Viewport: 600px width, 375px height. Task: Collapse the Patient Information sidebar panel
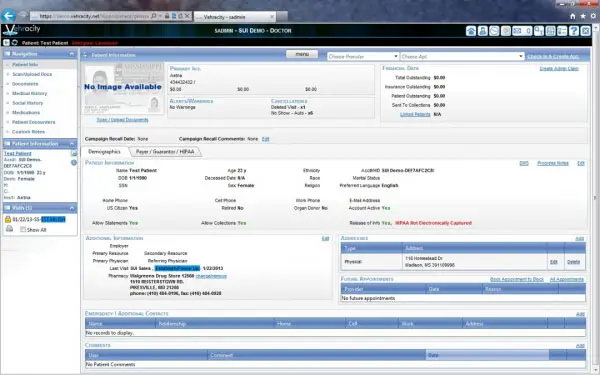click(x=72, y=144)
